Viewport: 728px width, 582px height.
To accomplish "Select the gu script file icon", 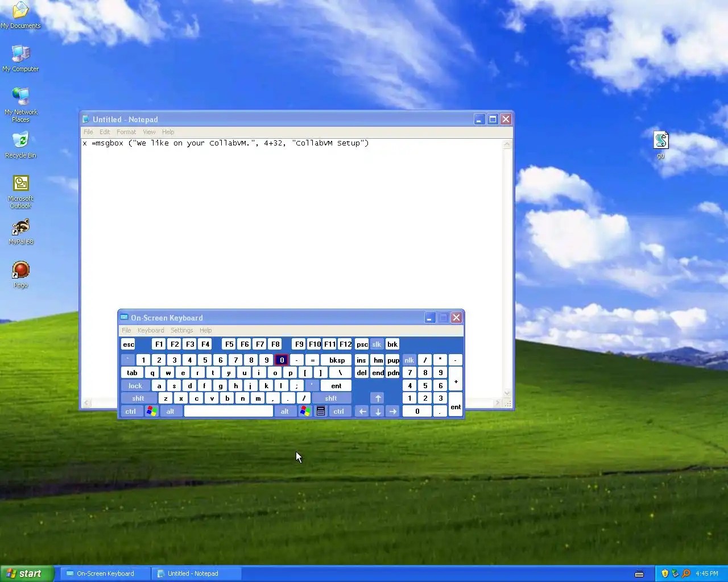I will tap(661, 144).
